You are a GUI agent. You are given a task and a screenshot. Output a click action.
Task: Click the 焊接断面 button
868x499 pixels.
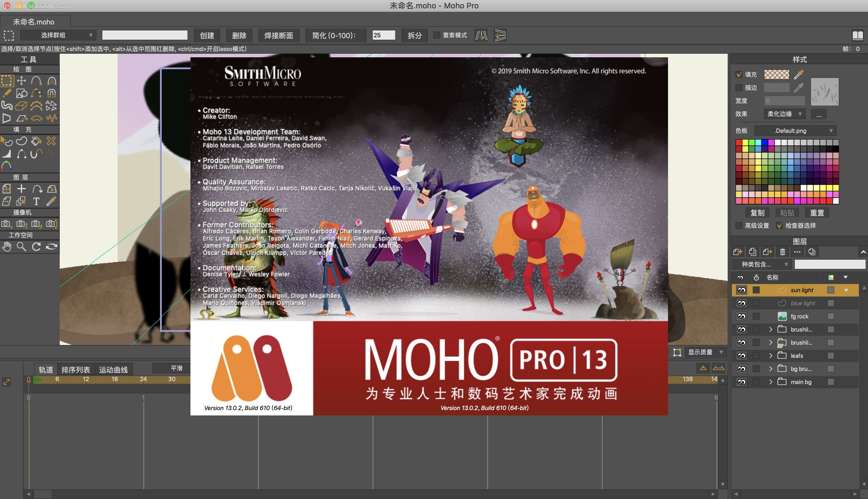[278, 35]
